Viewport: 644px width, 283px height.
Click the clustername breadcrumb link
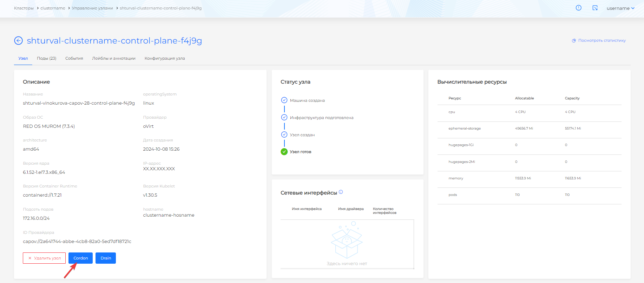(x=53, y=8)
